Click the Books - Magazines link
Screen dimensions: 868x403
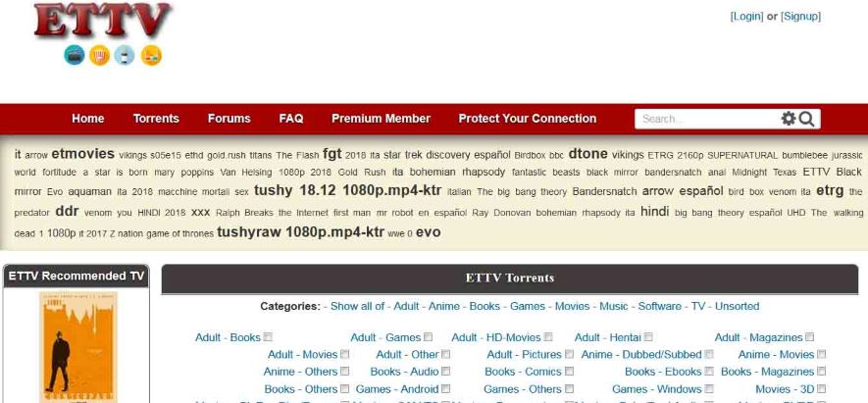pos(768,372)
